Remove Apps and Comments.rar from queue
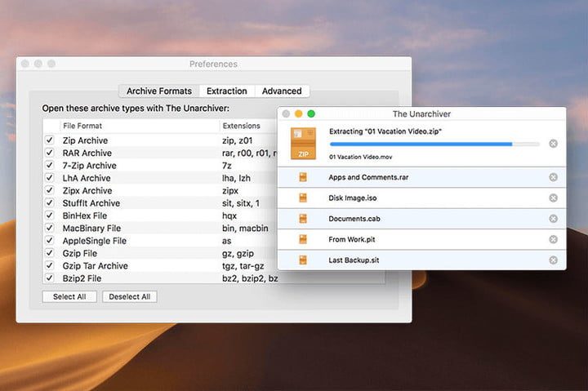The width and height of the screenshot is (588, 391). coord(553,177)
